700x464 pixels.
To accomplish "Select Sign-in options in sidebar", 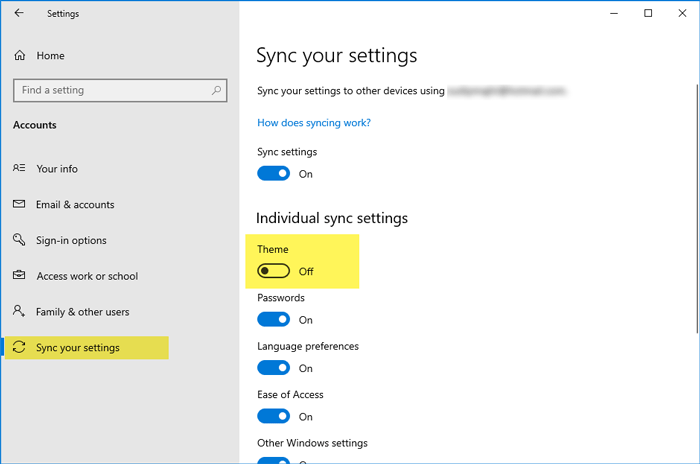I will (x=71, y=240).
